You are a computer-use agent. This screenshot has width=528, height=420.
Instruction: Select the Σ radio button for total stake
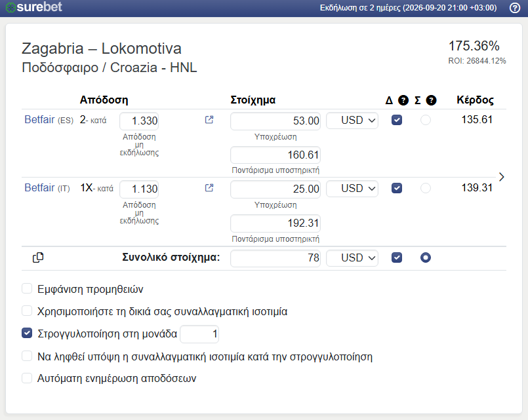[x=426, y=258]
